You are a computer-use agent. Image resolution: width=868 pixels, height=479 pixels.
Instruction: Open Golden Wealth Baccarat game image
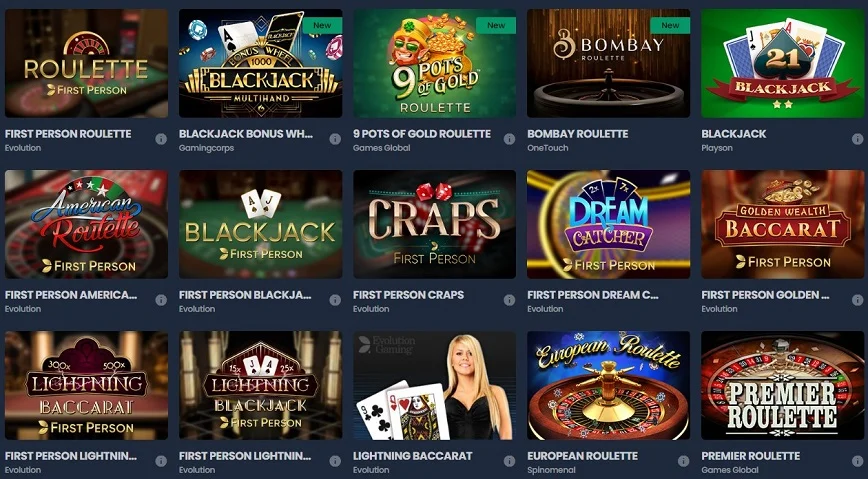783,224
